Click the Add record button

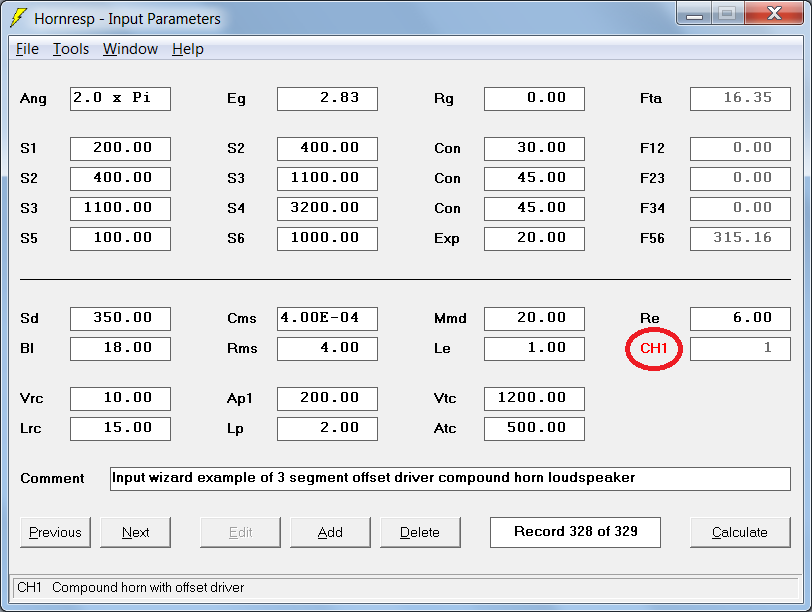coord(330,532)
